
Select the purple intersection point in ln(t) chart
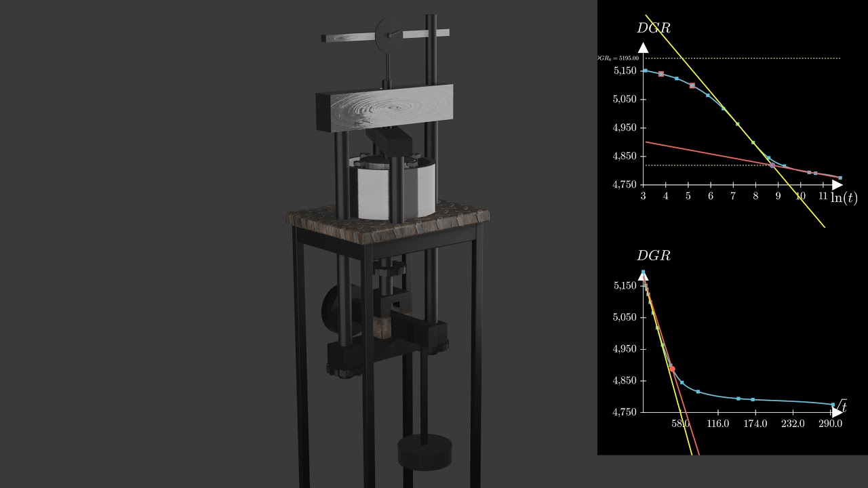pyautogui.click(x=772, y=165)
